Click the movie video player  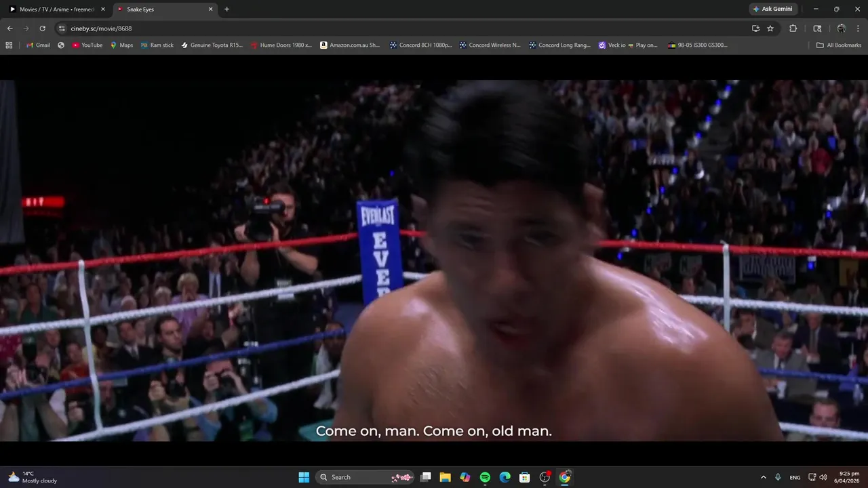click(434, 261)
